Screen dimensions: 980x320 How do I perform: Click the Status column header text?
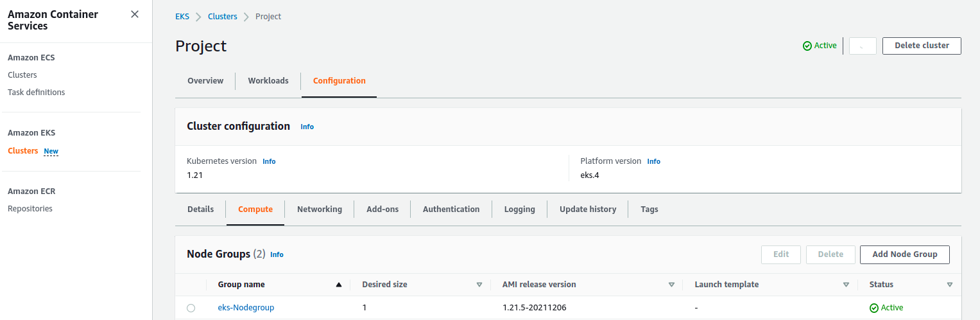tap(881, 285)
